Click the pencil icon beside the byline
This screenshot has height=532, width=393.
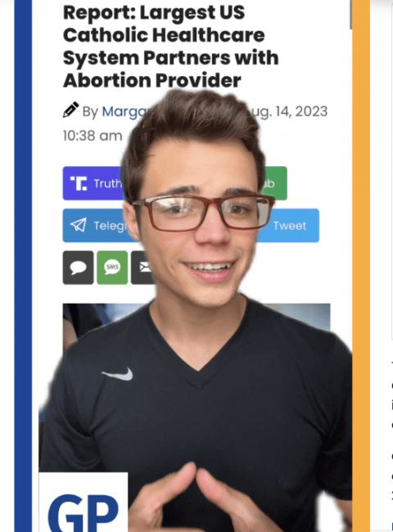pyautogui.click(x=71, y=110)
